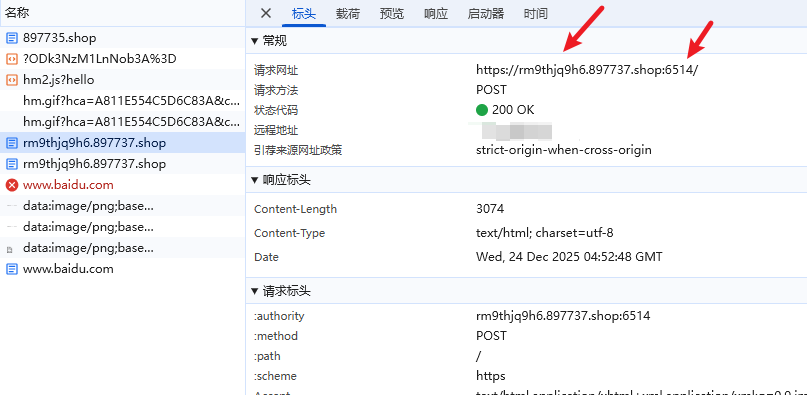
Task: Close the request details panel
Action: pos(266,13)
